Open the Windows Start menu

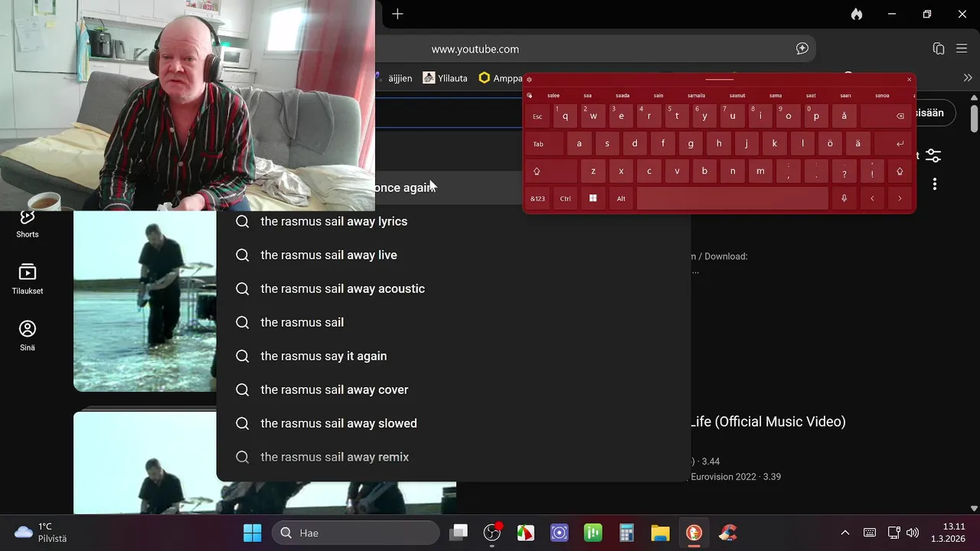coord(253,533)
